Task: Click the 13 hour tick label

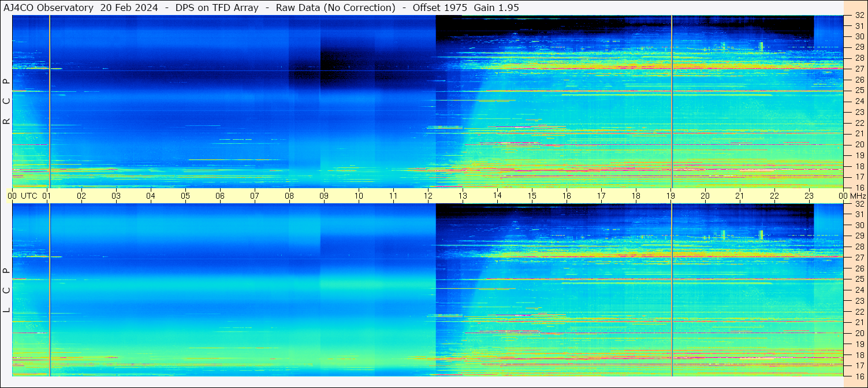Action: (463, 196)
